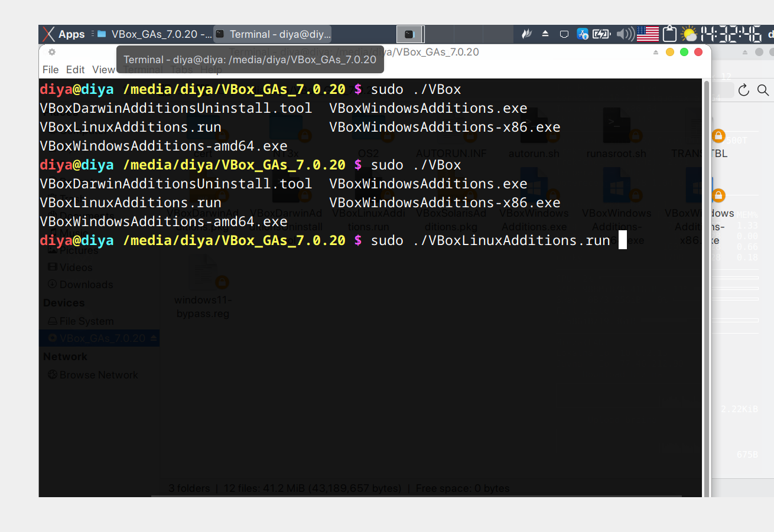
Task: Minimize terminal using the yellow button
Action: click(670, 52)
